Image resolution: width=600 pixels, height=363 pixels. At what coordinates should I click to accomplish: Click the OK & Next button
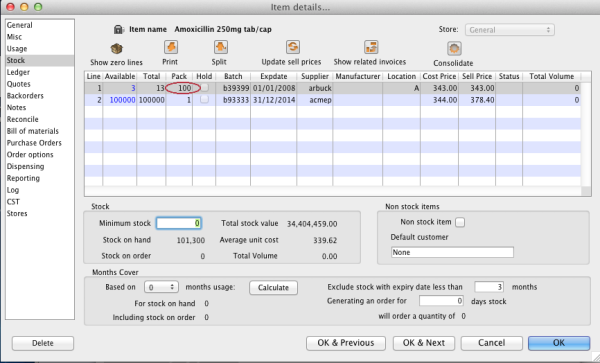[424, 343]
